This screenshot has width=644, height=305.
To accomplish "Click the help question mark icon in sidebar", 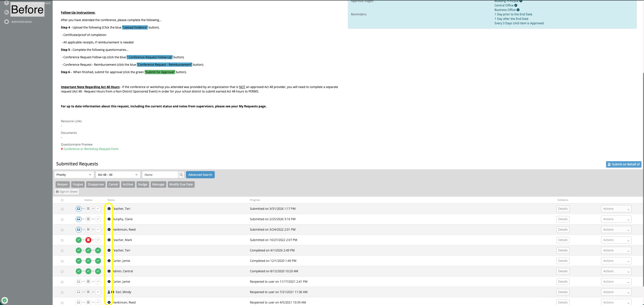I will [6, 3].
